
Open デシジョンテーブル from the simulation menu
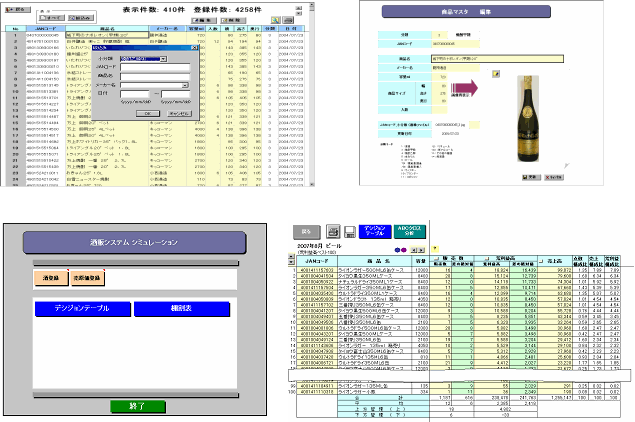[83, 309]
